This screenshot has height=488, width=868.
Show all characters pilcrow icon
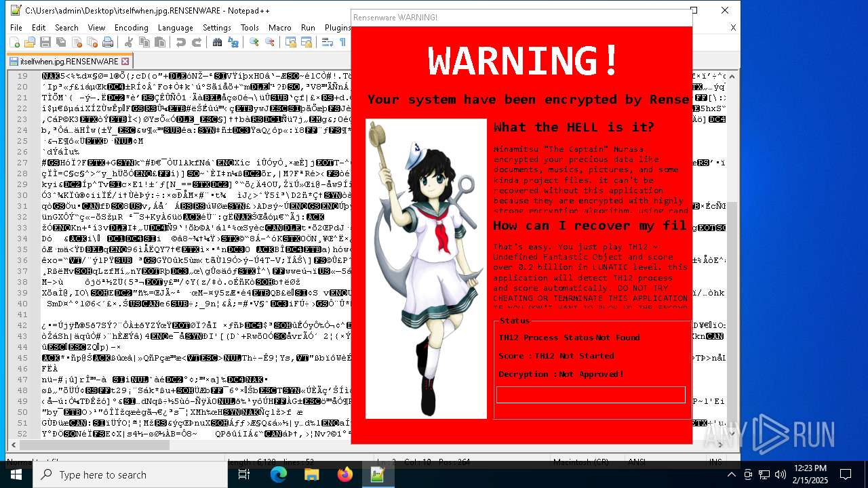pos(342,42)
